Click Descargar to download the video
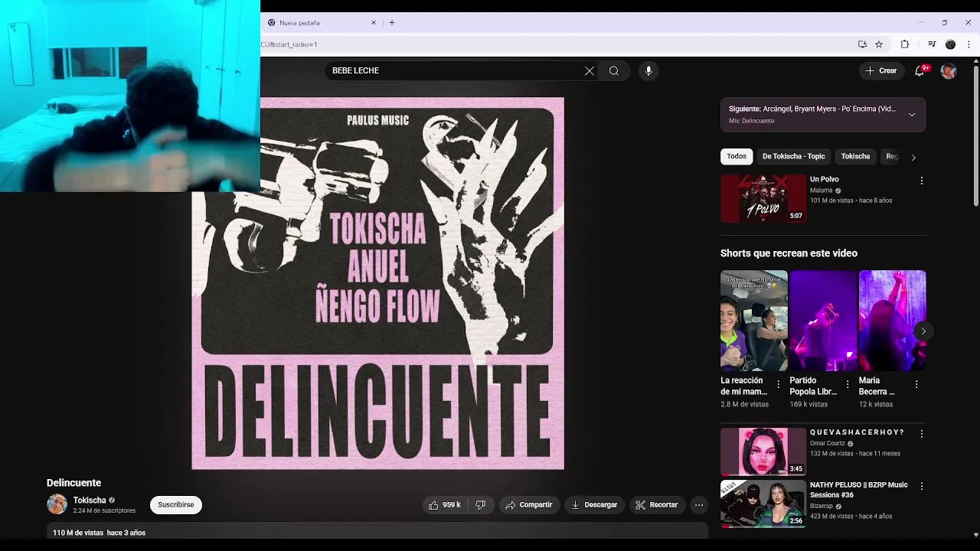This screenshot has height=551, width=980. click(x=594, y=505)
